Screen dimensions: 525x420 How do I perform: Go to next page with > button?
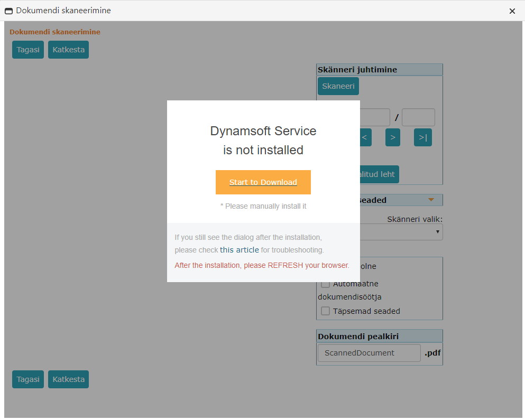393,137
